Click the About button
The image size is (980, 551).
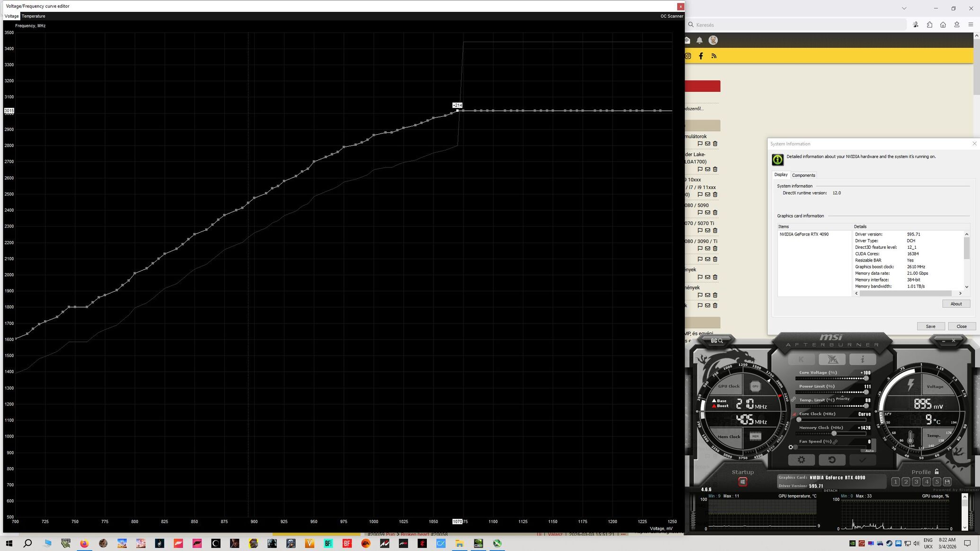coord(956,304)
